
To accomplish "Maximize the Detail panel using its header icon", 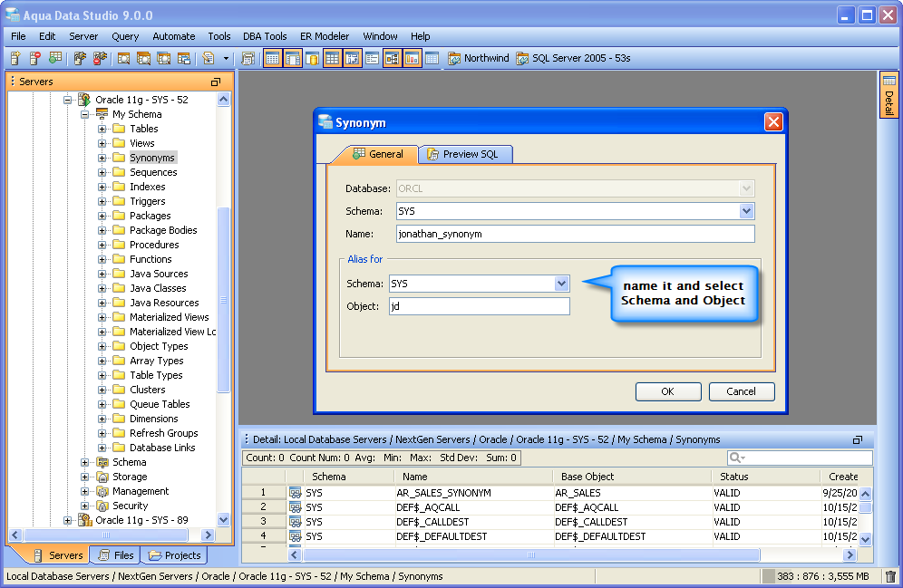I will (858, 439).
